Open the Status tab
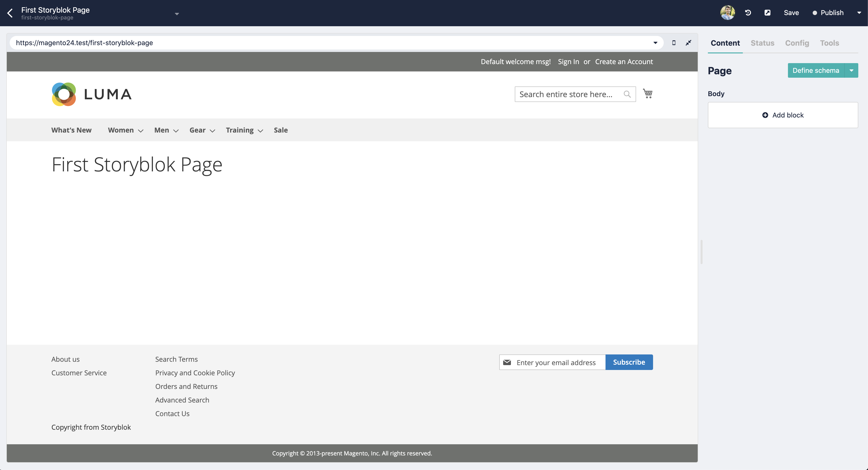Viewport: 868px width, 470px height. [x=762, y=43]
